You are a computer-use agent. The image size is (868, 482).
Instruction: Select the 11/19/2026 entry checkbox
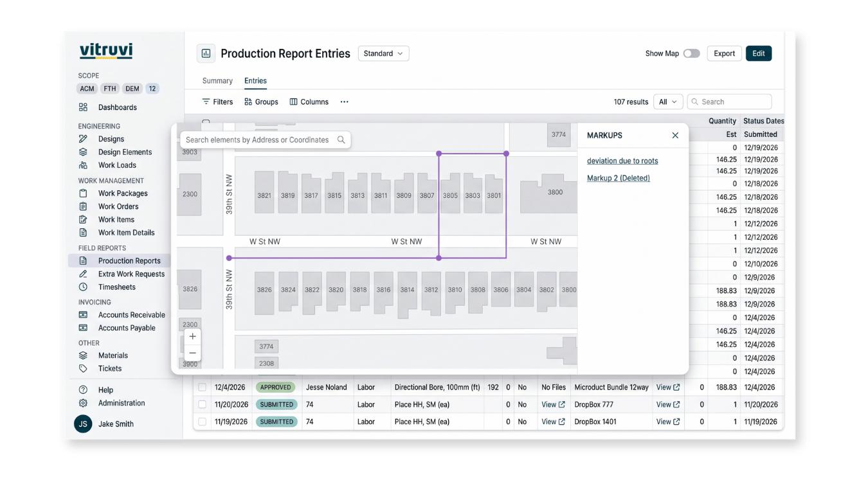(x=202, y=422)
